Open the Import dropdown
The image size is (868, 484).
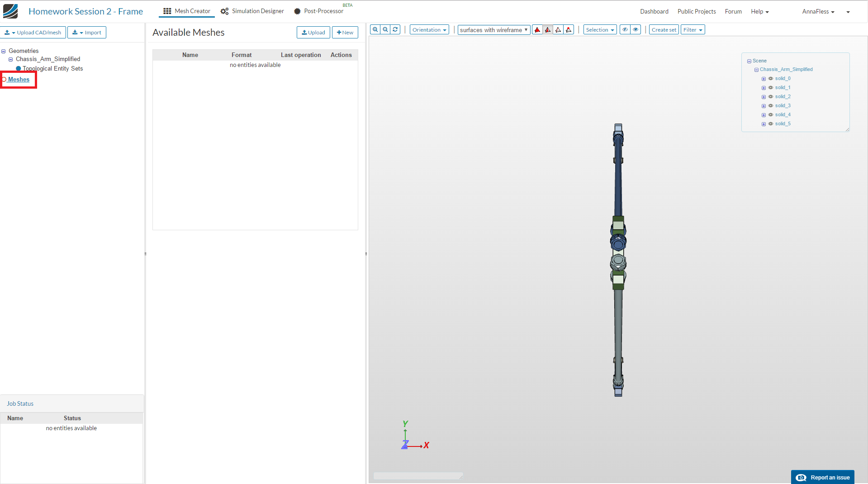point(87,33)
